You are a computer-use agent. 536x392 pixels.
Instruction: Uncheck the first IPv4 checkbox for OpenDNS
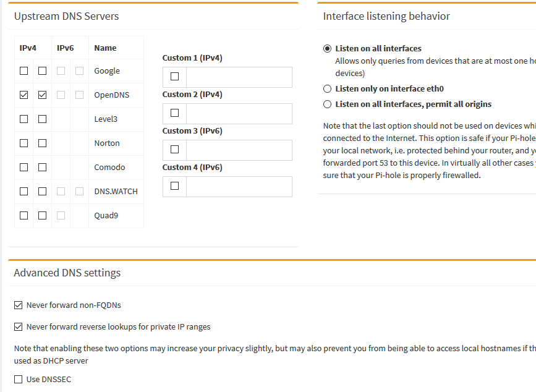(x=24, y=95)
